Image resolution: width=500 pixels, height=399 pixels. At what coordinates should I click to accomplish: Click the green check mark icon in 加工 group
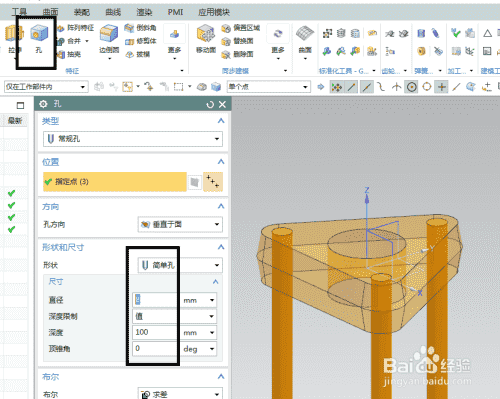456,33
